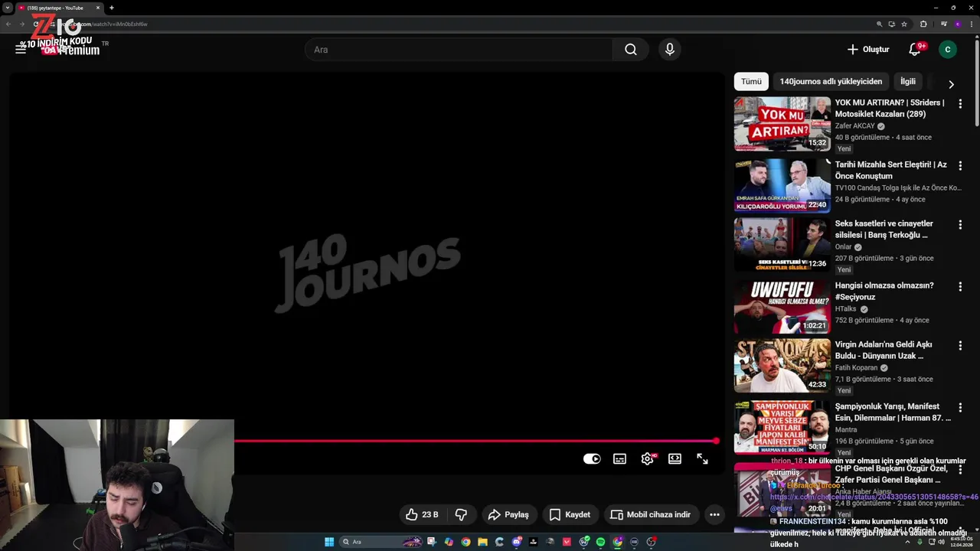
Task: Open options for Hangisi olmazsa olmazsın video
Action: pos(960,286)
